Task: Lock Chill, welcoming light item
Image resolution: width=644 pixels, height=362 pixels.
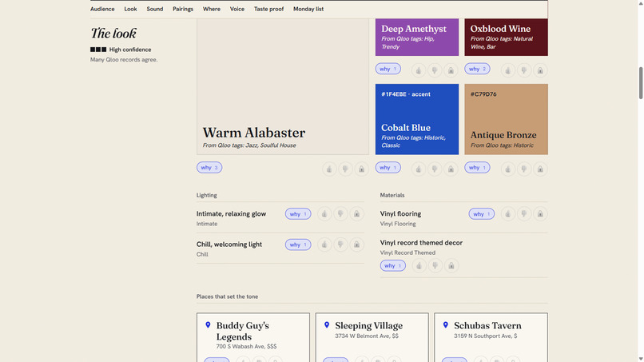Action: coord(357,245)
